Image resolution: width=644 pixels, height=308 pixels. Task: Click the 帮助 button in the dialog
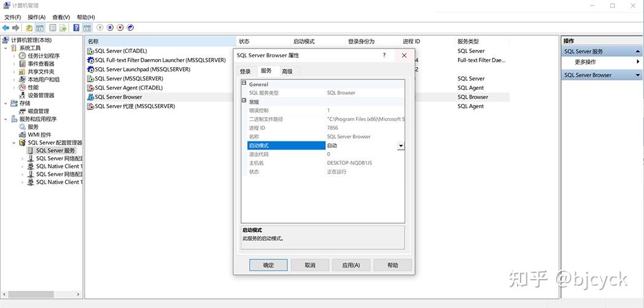pos(393,265)
